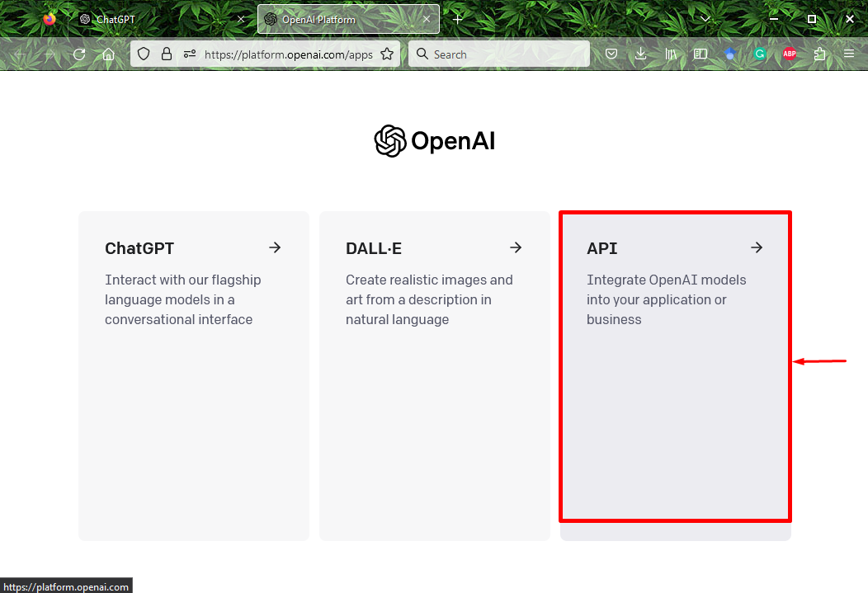This screenshot has height=593, width=868.
Task: Click the site security padlock icon
Action: pos(167,54)
